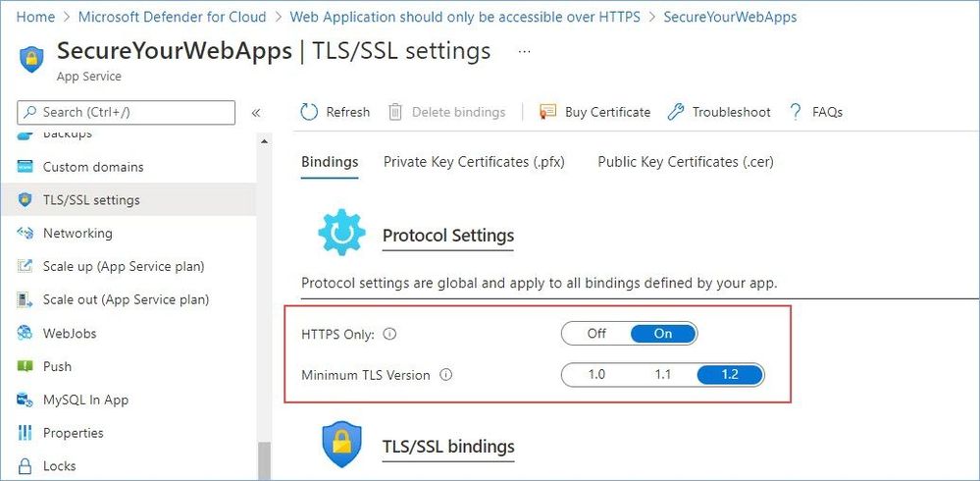Collapse the sidebar with the double chevron
The width and height of the screenshot is (980, 481).
point(256,113)
